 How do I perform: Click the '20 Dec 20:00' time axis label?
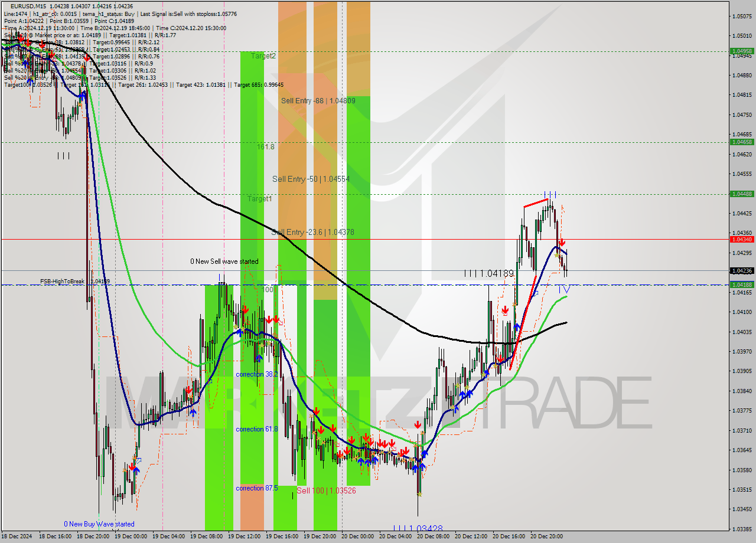click(x=546, y=537)
